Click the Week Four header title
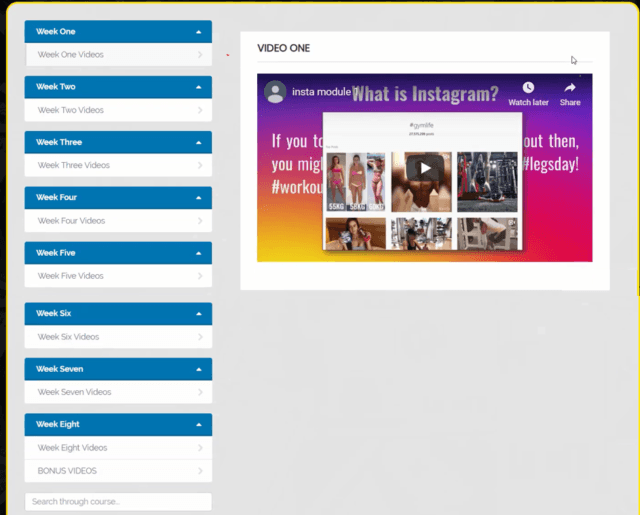 (56, 198)
